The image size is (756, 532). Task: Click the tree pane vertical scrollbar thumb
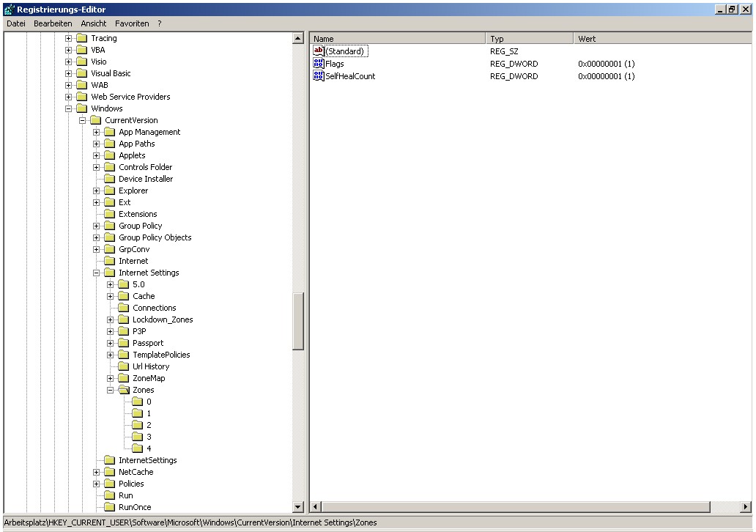tap(298, 321)
